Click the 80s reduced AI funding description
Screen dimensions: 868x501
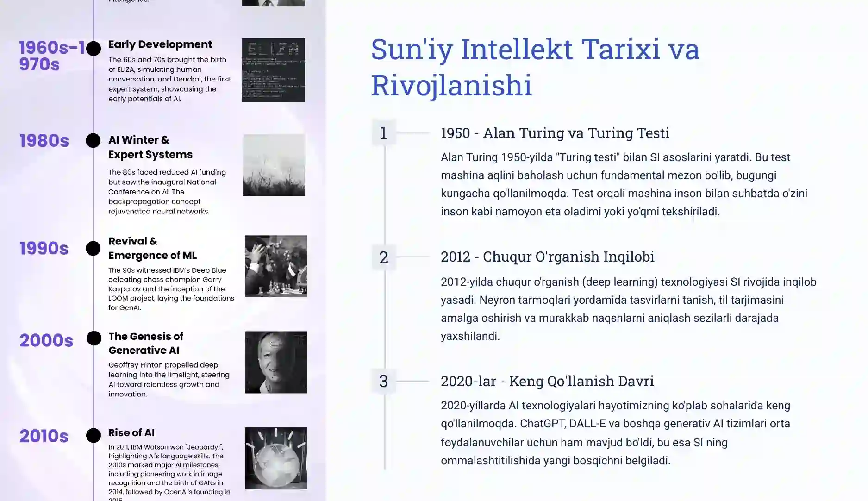pyautogui.click(x=167, y=192)
